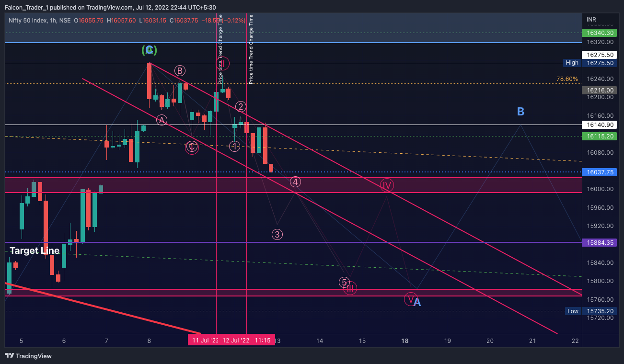Select the Target Line text annotation
624x364 pixels.
pos(35,250)
